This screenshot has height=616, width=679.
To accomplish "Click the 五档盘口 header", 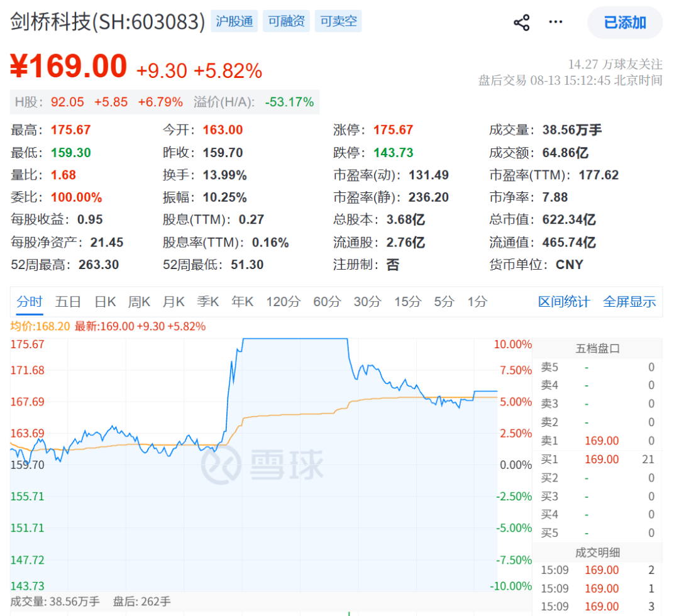I will pos(598,348).
